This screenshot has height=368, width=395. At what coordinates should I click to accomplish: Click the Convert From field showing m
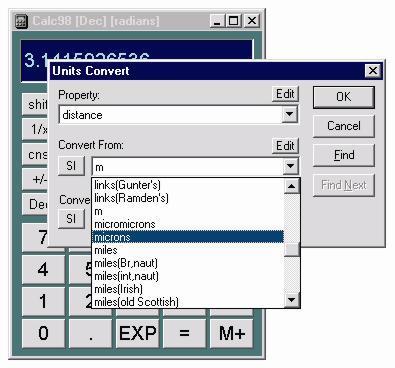pos(187,166)
